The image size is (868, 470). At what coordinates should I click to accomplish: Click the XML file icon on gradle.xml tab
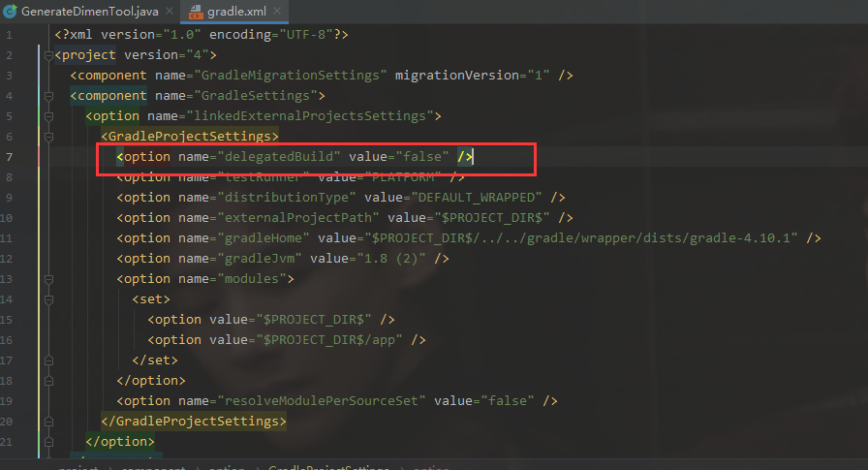[x=196, y=12]
